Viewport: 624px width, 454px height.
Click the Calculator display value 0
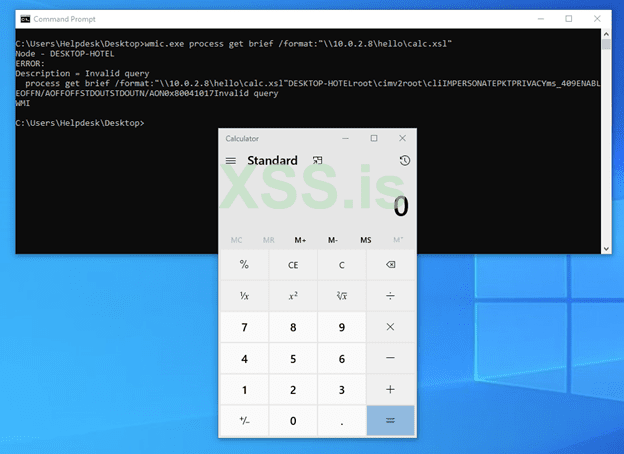(x=401, y=206)
